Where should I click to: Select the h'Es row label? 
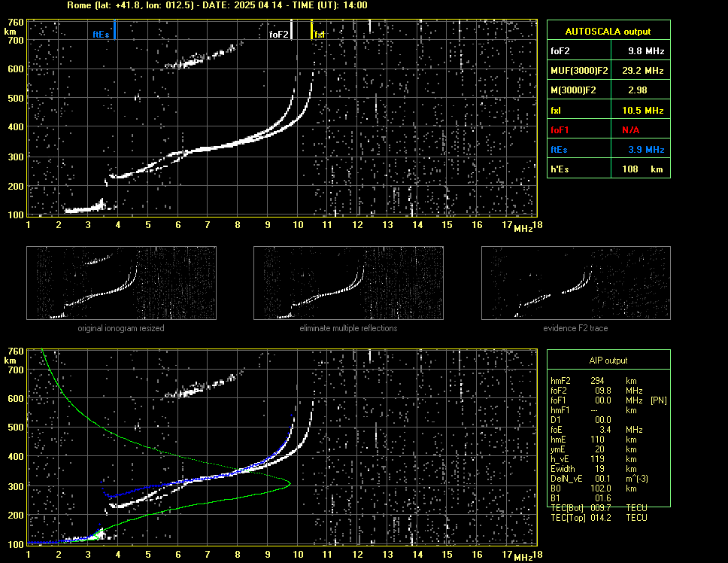pyautogui.click(x=560, y=169)
